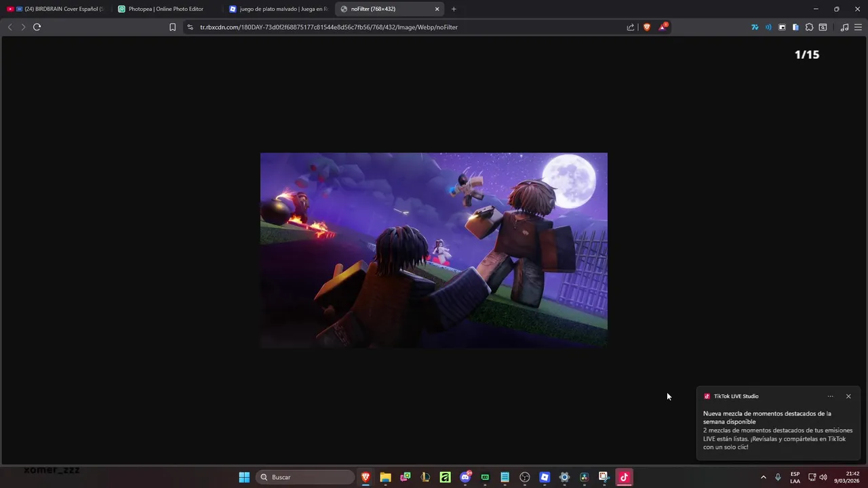Open the TikTok notification about momentos destacados

[778, 430]
